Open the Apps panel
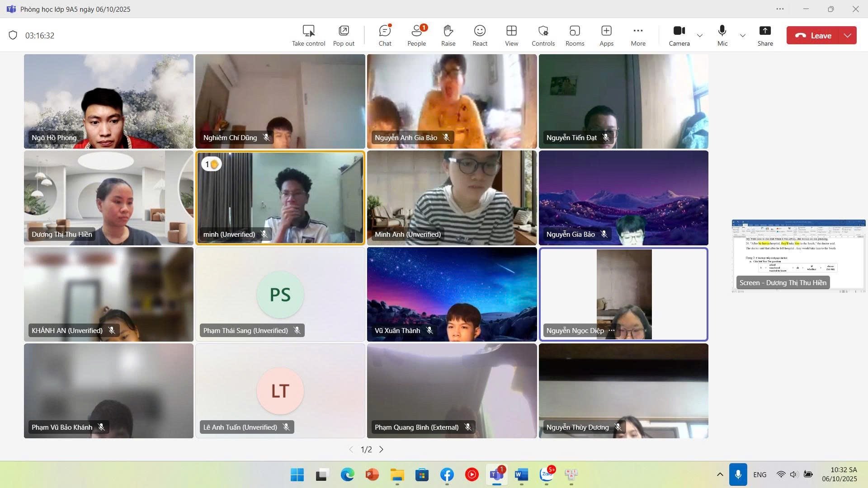The height and width of the screenshot is (488, 868). tap(606, 35)
